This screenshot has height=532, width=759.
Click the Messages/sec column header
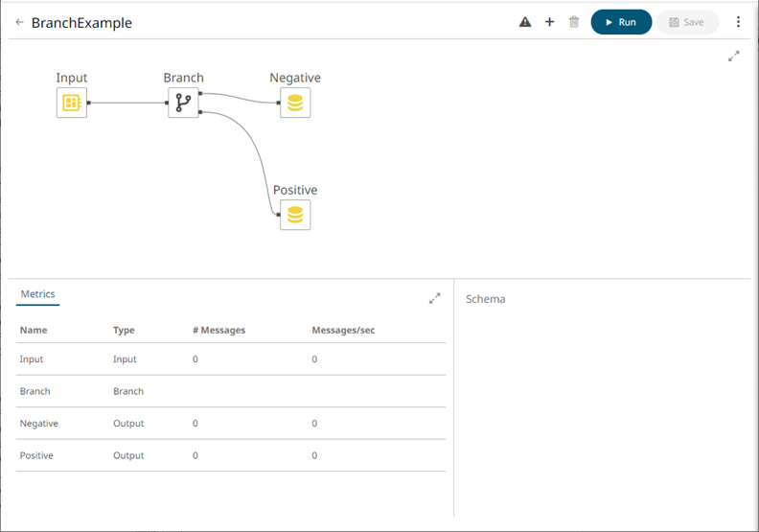[x=343, y=330]
